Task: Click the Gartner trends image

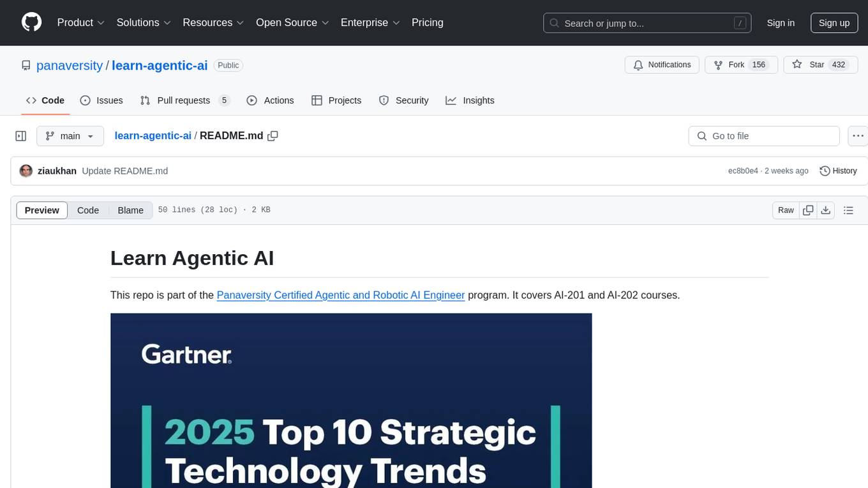Action: pos(351,400)
